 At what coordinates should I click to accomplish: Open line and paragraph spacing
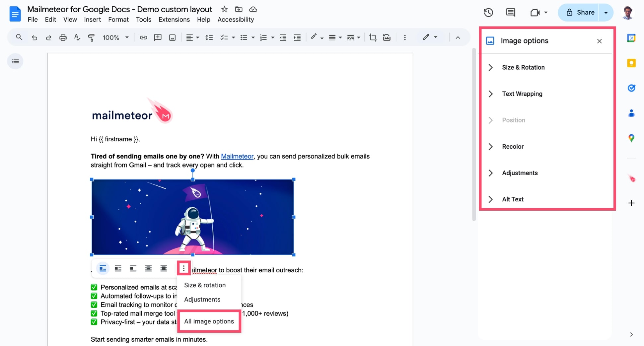pos(209,37)
